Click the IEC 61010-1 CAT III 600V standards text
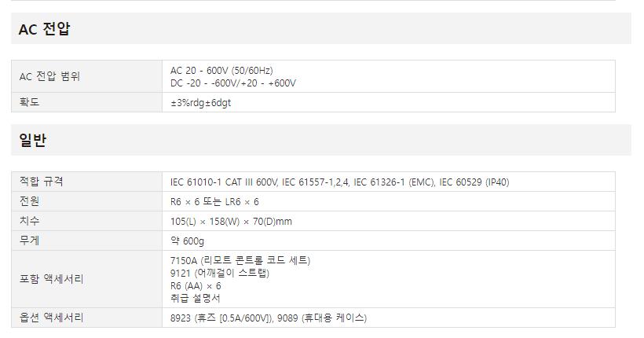Viewport: 644px width, 338px height. (x=225, y=182)
